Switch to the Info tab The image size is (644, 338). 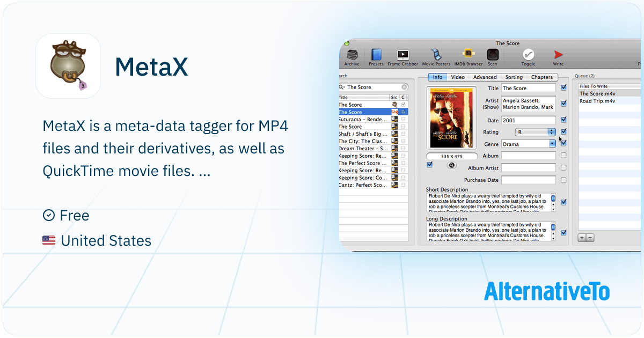[x=437, y=77]
